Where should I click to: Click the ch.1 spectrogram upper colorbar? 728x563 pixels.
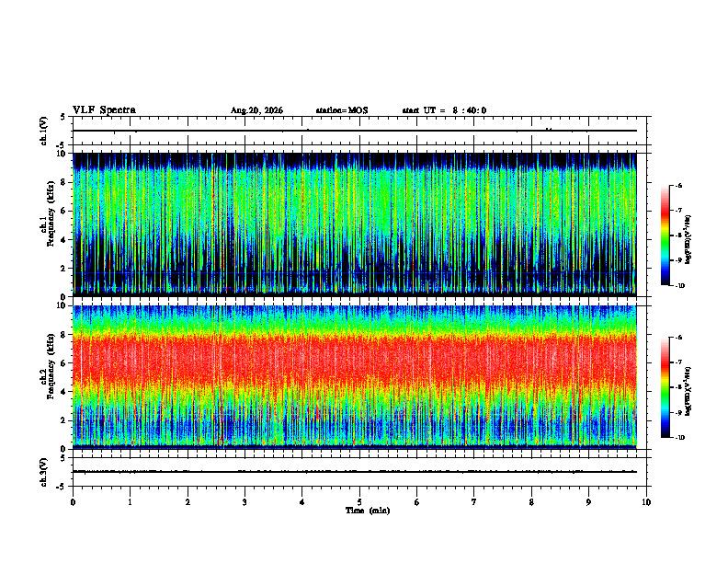pos(665,236)
